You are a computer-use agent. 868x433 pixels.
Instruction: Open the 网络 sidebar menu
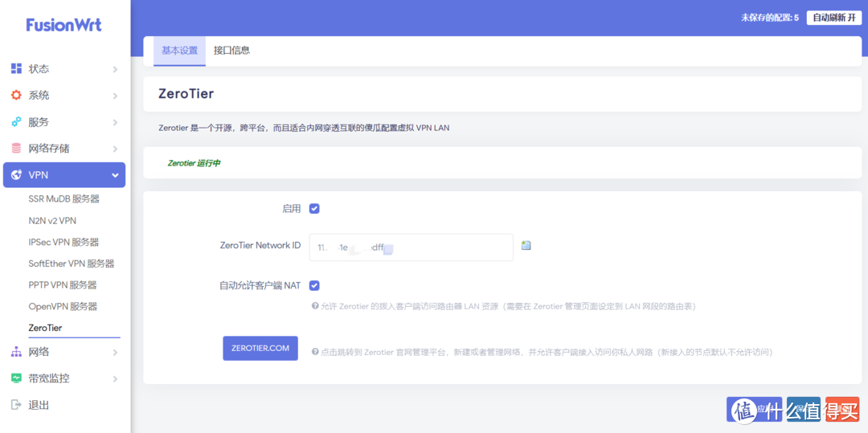(x=64, y=352)
